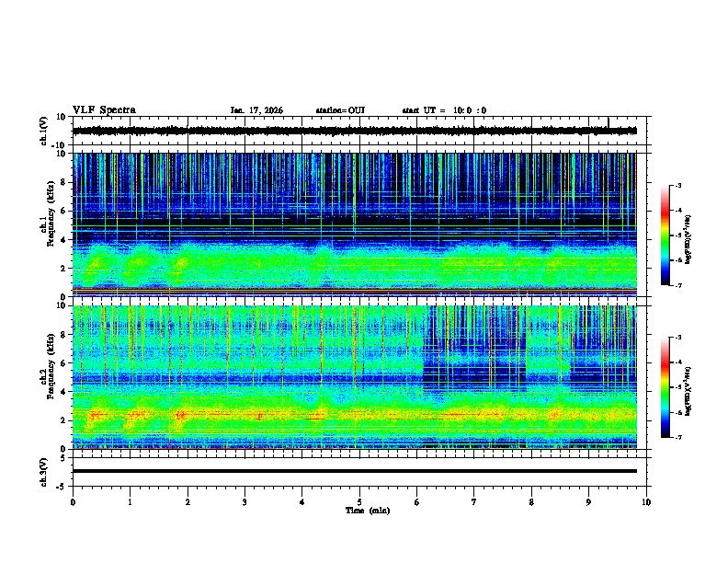Click the ch.2 spectrogram plot
The height and width of the screenshot is (563, 728).
pos(355,377)
